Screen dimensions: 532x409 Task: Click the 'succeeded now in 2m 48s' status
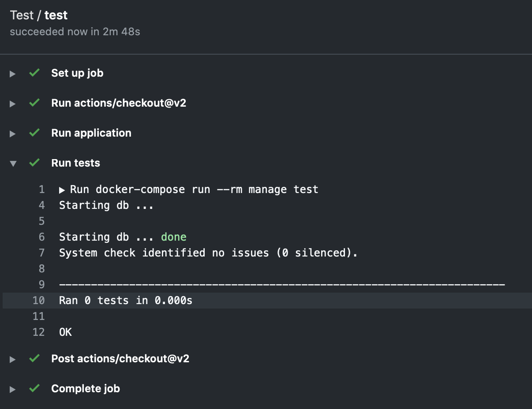coord(75,32)
